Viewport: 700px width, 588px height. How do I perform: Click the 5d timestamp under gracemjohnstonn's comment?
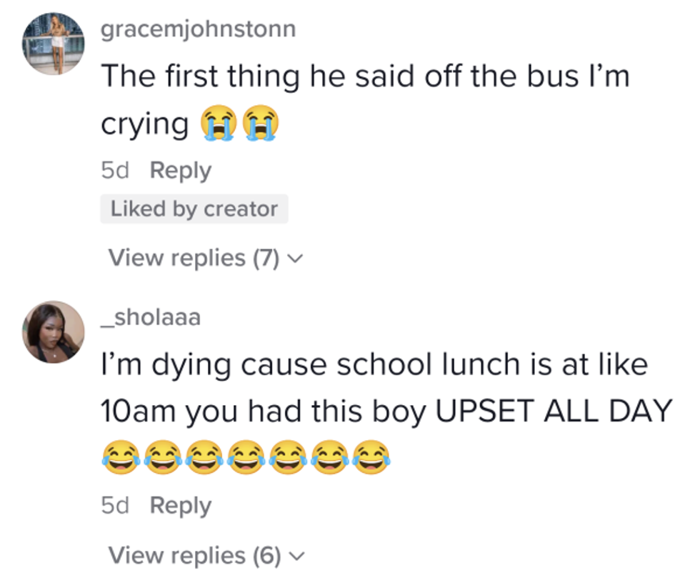coord(116,171)
